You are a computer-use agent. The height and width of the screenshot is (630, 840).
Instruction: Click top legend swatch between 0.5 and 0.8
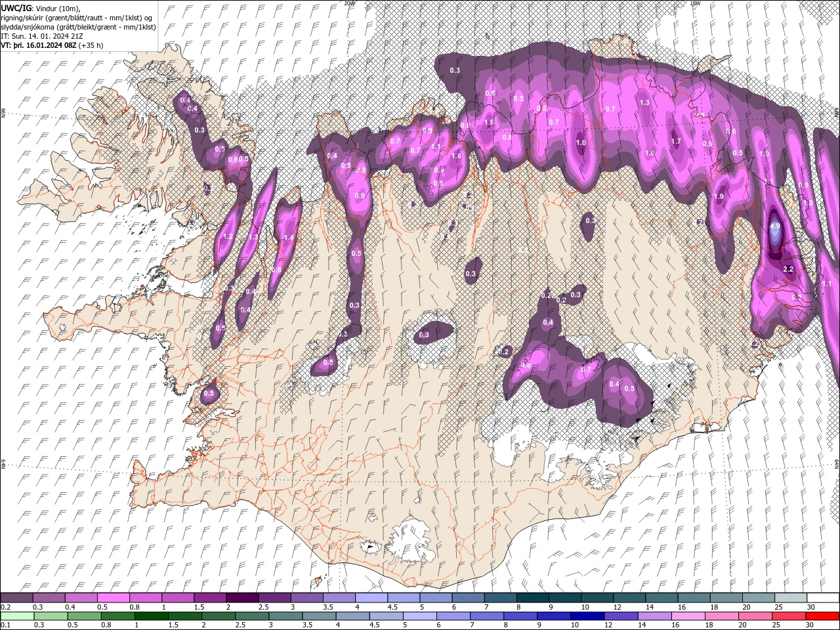pyautogui.click(x=113, y=598)
